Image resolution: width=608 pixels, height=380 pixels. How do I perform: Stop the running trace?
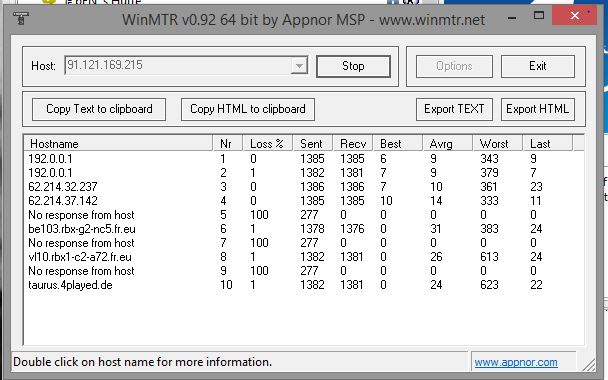(x=353, y=66)
